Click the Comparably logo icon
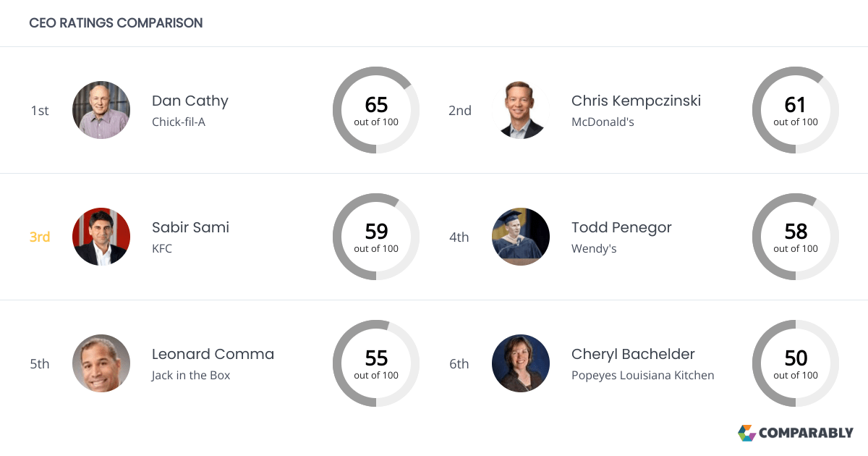The image size is (868, 456). [745, 433]
